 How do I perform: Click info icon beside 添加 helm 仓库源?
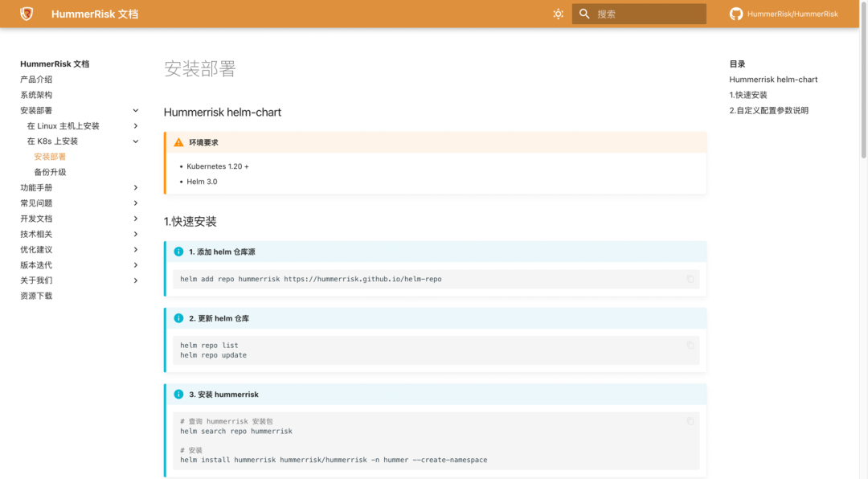[x=178, y=252]
